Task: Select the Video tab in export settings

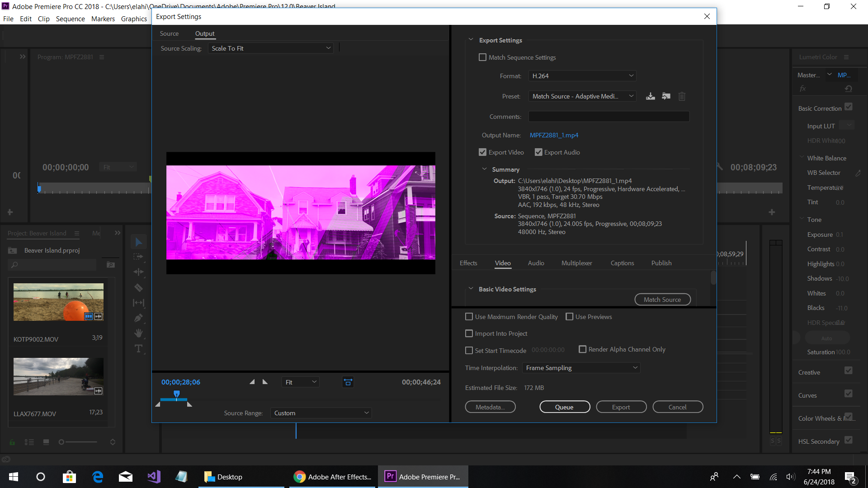Action: tap(503, 263)
